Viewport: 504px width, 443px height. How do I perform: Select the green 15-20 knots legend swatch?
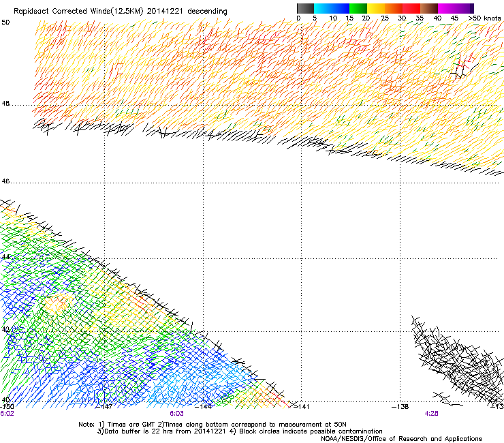[358, 8]
